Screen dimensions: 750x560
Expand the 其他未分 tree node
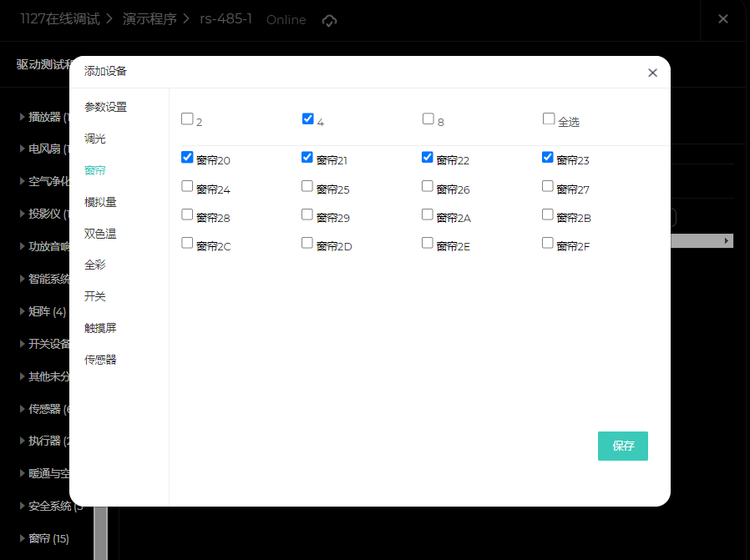click(22, 376)
